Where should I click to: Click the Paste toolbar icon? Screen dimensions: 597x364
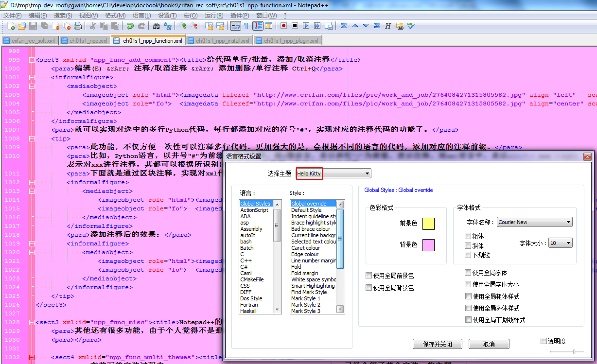pos(115,26)
